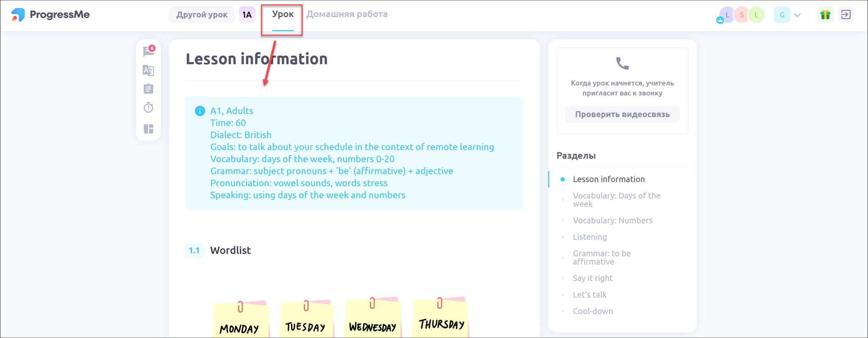The height and width of the screenshot is (338, 868).
Task: Click the Goals line about remote learning
Action: click(352, 147)
